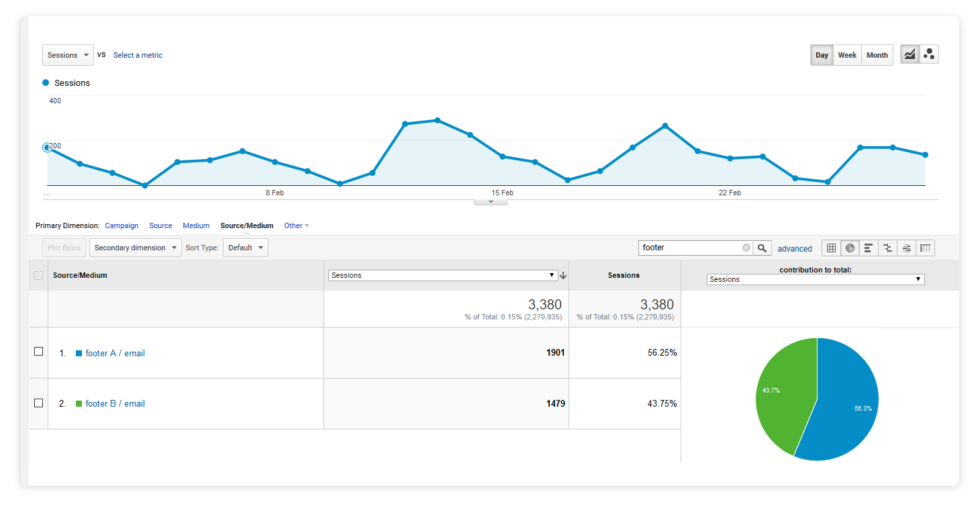
Task: Open the footer A / email row link
Action: 115,353
